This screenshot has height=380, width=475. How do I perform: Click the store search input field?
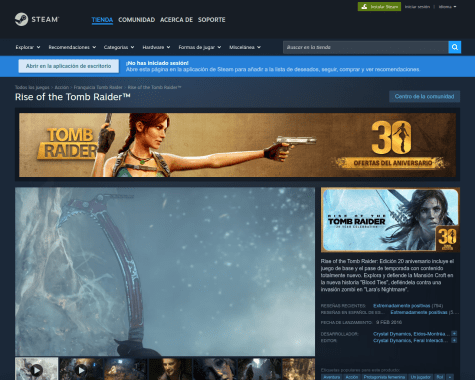365,47
